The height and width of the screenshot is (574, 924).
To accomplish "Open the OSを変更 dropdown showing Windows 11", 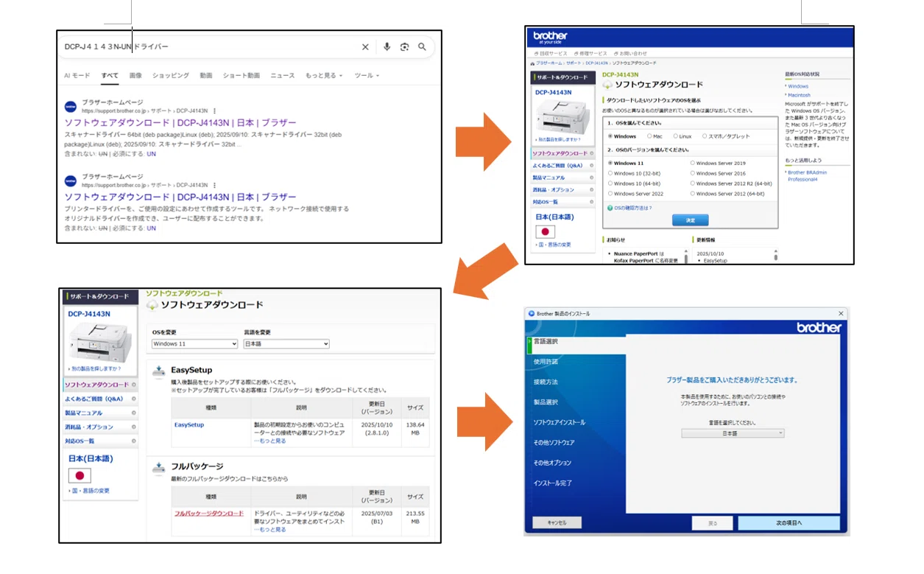I will pos(194,344).
